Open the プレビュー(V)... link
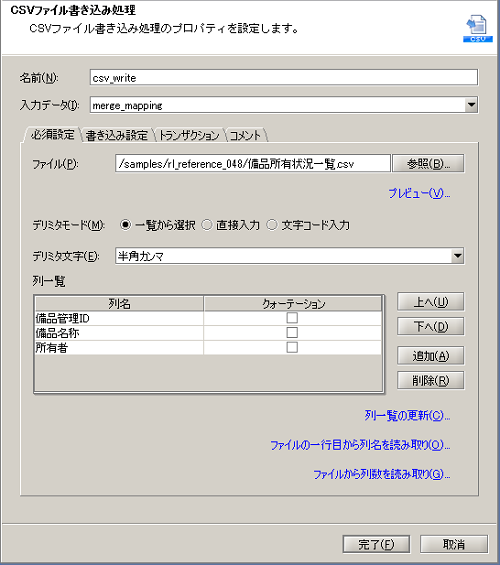Screen dimensions: 500x565 (x=419, y=194)
